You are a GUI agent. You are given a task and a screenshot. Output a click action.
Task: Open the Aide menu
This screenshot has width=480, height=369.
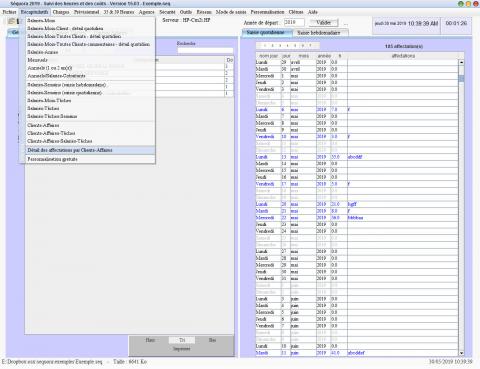(313, 12)
